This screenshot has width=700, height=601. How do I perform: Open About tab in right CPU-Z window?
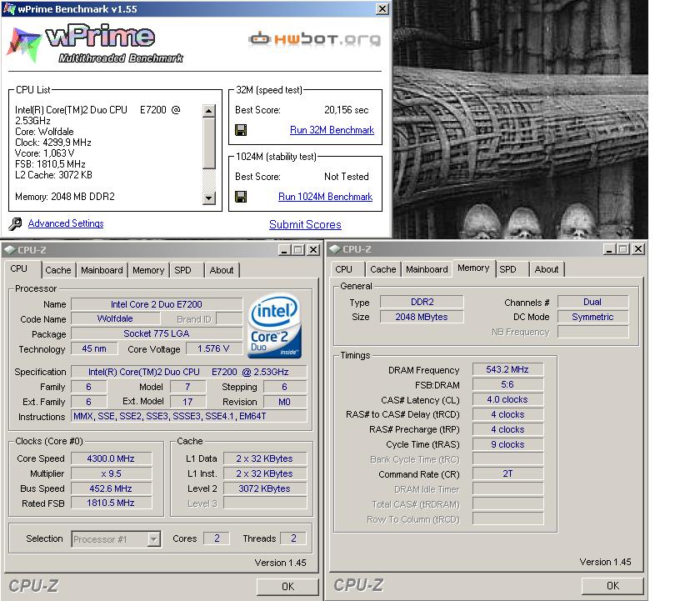tap(547, 269)
